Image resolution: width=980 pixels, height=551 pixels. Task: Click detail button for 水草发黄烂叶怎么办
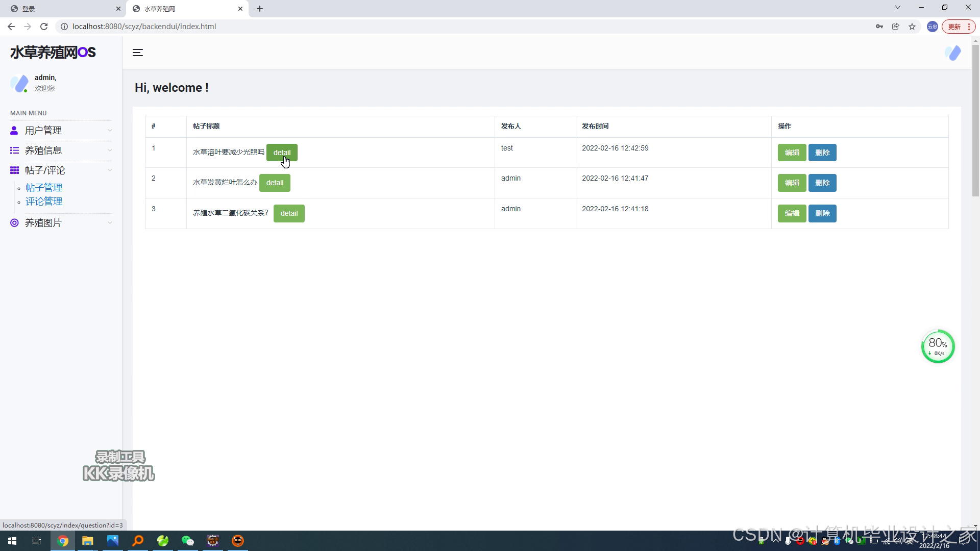(275, 183)
